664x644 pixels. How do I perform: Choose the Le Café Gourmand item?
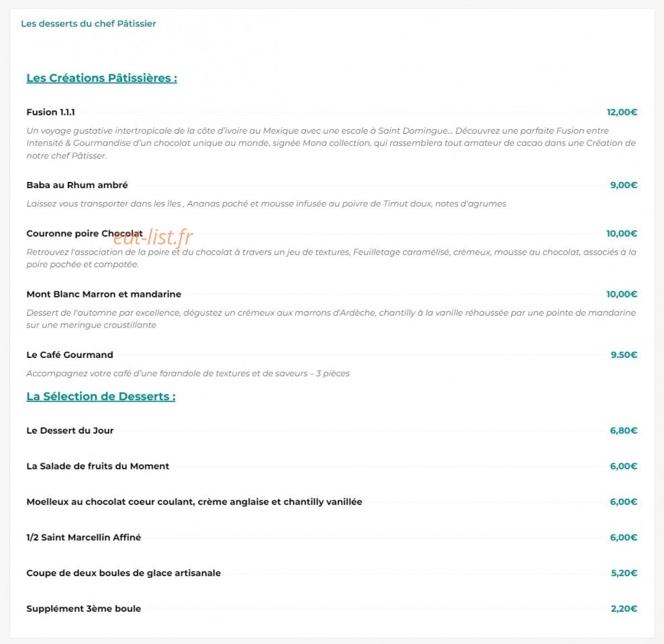(70, 355)
